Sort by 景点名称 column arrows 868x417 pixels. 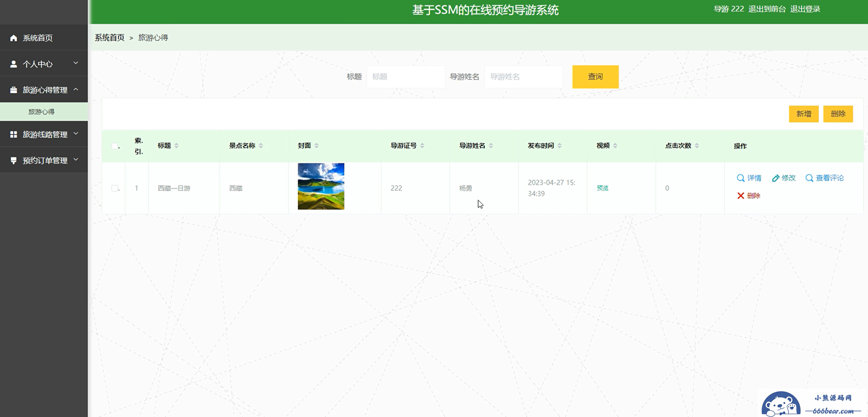pyautogui.click(x=261, y=146)
